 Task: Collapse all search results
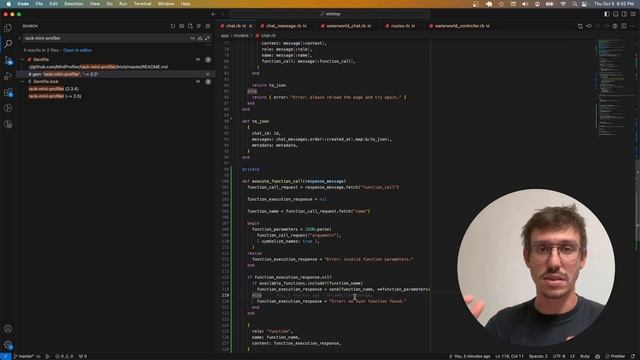pyautogui.click(x=207, y=26)
